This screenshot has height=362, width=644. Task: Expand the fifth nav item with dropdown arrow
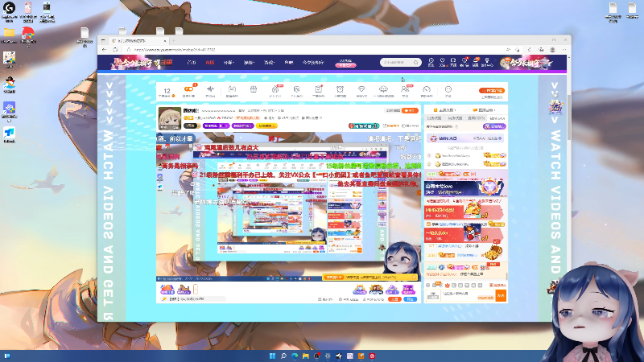(x=269, y=63)
